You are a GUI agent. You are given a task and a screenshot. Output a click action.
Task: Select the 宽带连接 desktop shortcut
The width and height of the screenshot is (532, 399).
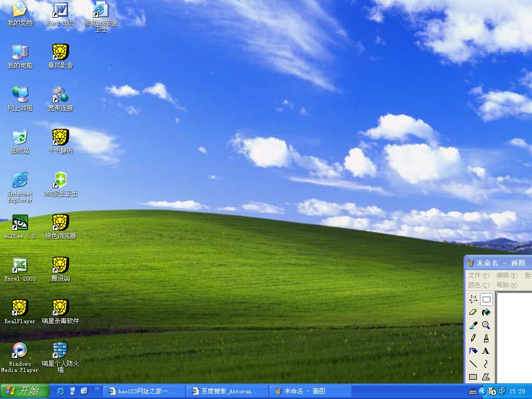(x=60, y=99)
